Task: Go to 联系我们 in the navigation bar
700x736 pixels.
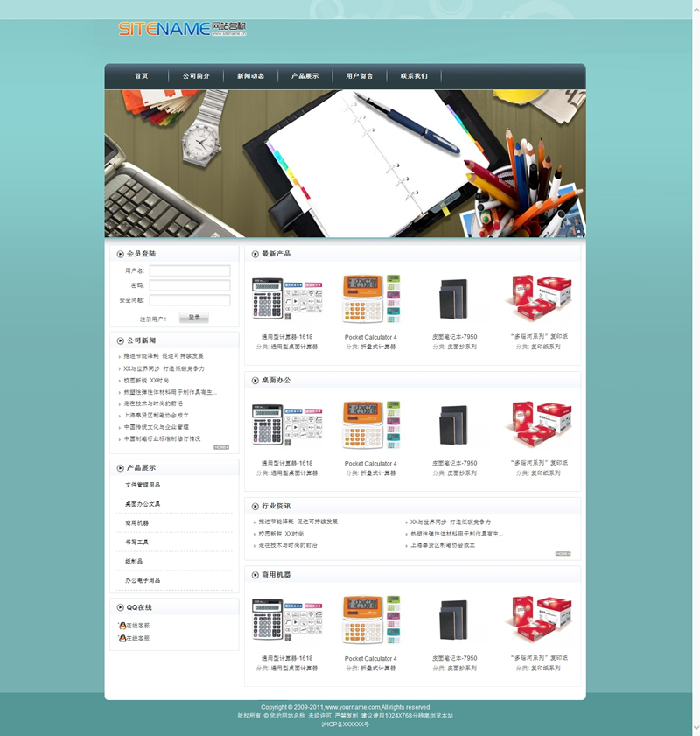Action: pyautogui.click(x=414, y=76)
